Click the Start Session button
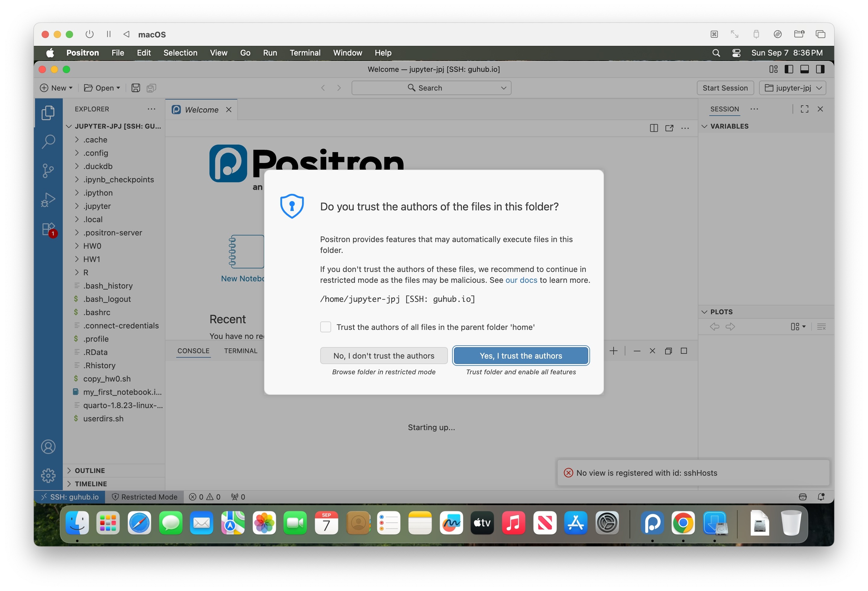868x591 pixels. (725, 88)
